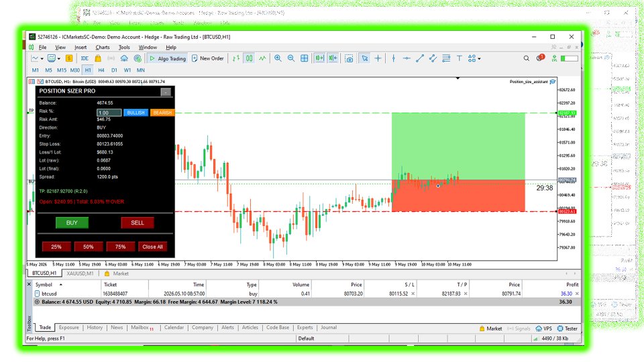This screenshot has width=644, height=362.
Task: Open the View menu
Action: (x=60, y=47)
